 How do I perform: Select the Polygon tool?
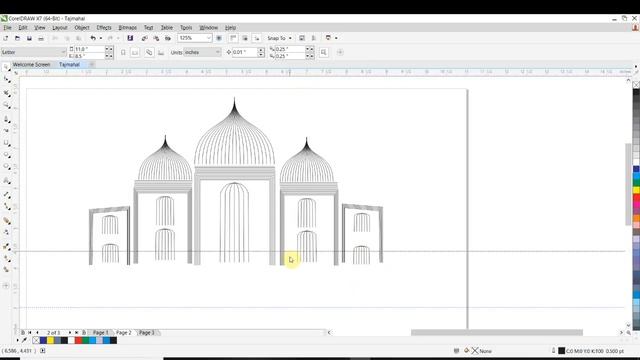click(x=6, y=167)
